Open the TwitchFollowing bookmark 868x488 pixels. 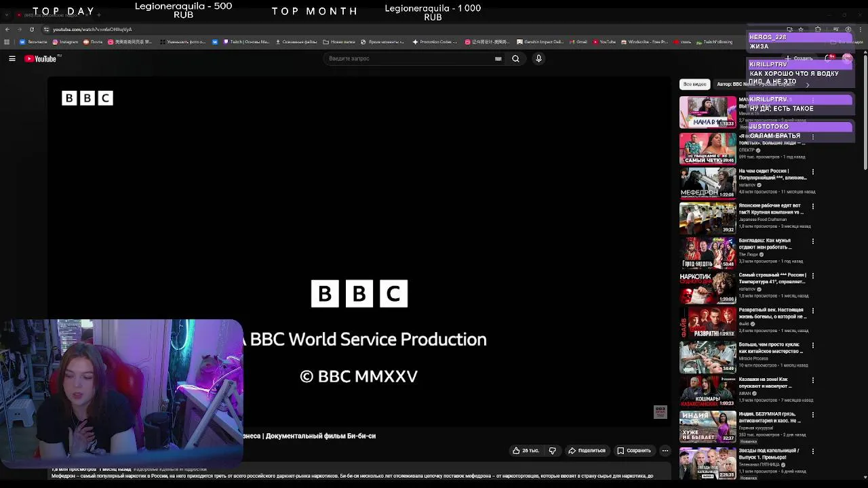(x=714, y=42)
